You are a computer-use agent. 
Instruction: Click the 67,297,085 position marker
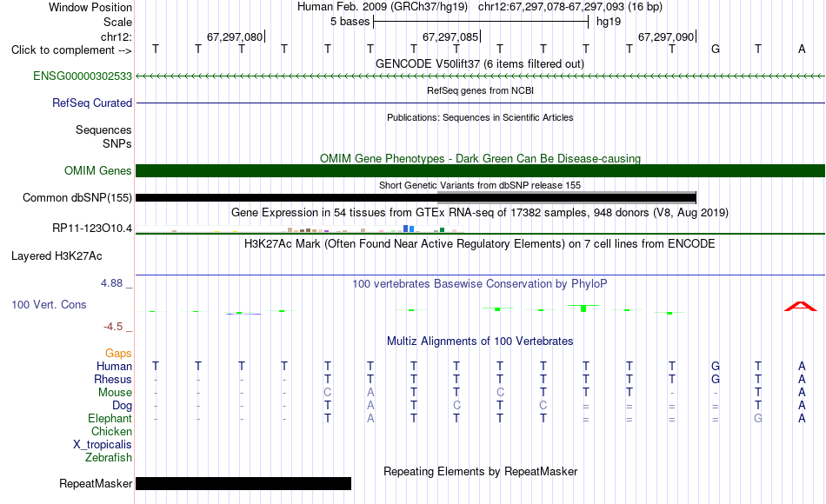tap(451, 36)
